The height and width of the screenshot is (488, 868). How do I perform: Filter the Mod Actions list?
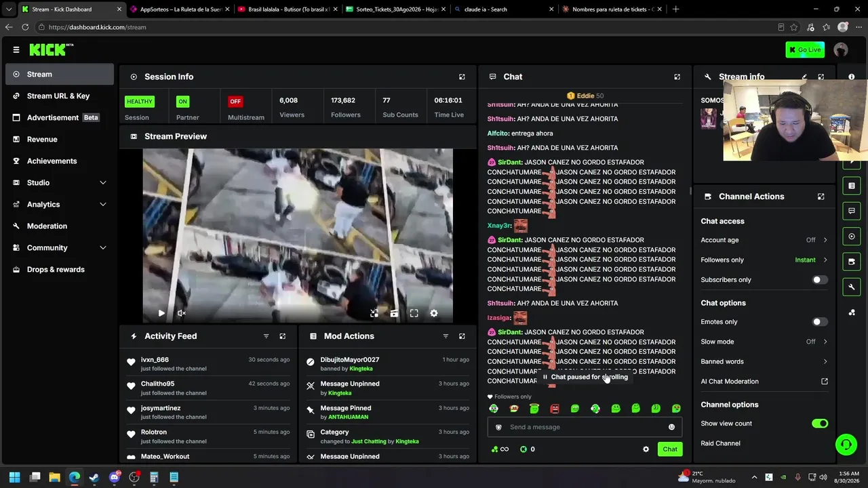pyautogui.click(x=446, y=336)
